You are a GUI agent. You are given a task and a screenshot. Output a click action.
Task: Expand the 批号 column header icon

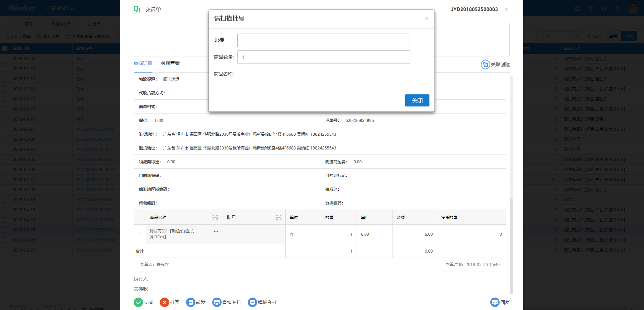[x=279, y=218]
